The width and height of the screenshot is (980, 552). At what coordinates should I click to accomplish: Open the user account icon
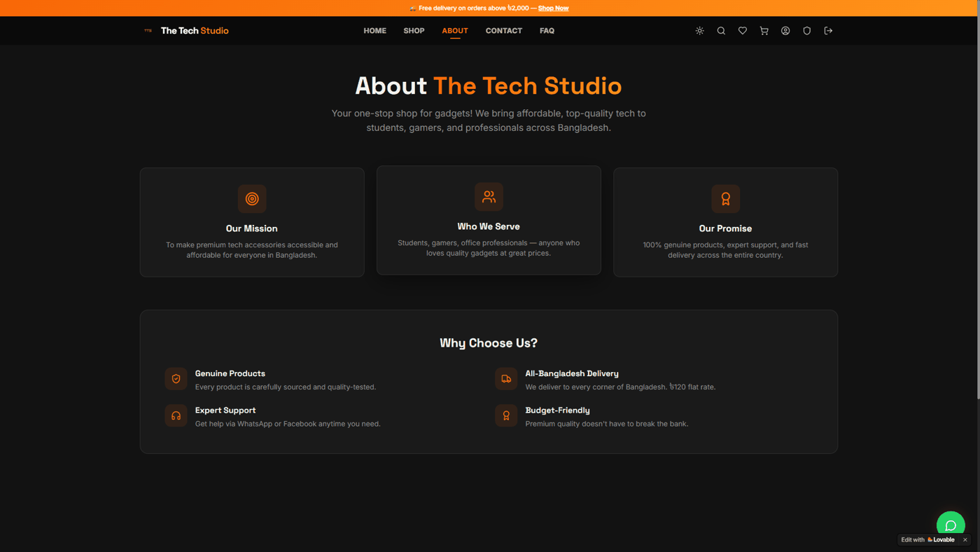coord(785,31)
